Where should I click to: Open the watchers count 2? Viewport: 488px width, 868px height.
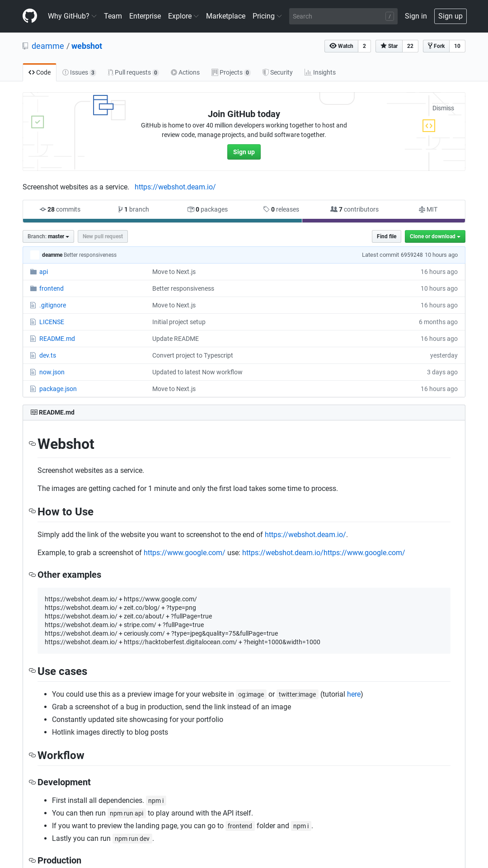pyautogui.click(x=364, y=46)
